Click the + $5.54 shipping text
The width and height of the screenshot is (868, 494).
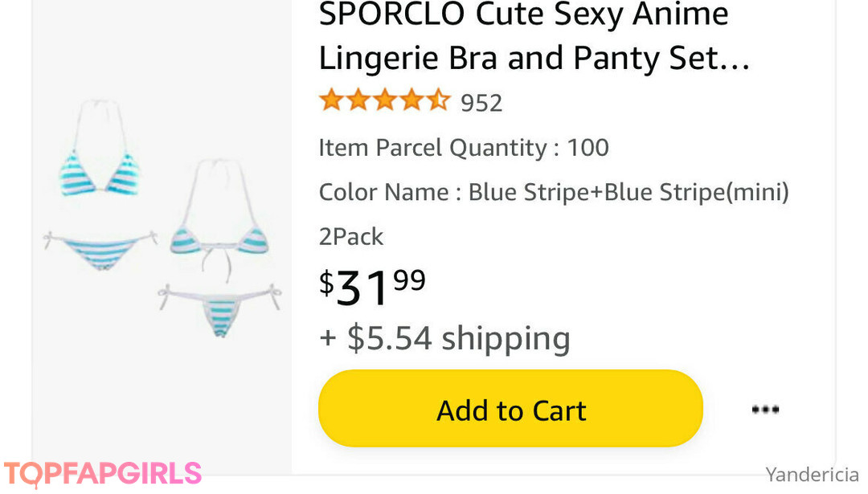tap(444, 338)
